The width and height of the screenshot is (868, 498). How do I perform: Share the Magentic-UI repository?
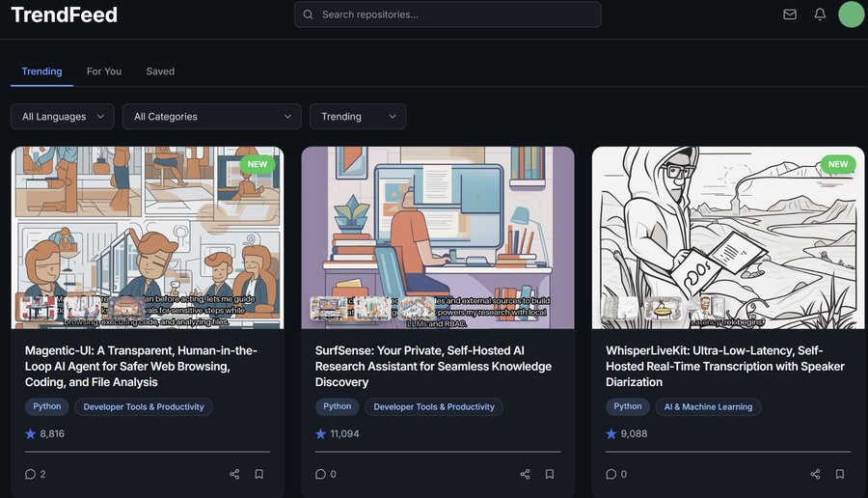[x=234, y=474]
